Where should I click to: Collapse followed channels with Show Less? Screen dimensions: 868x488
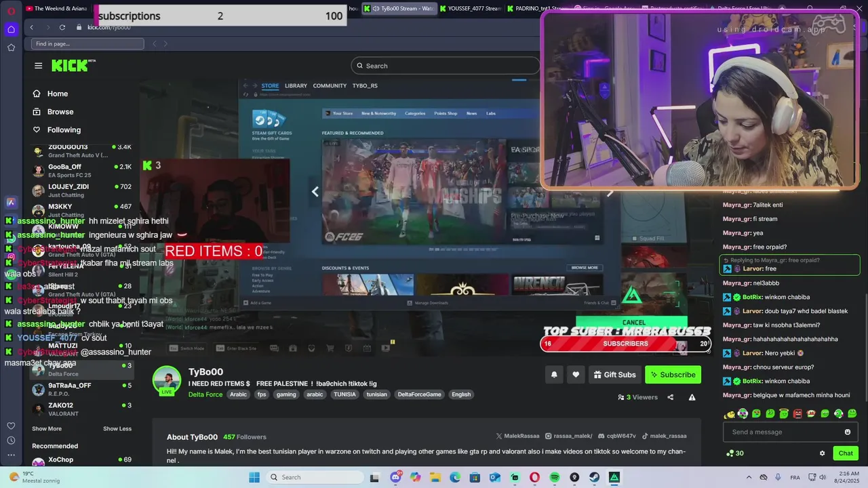point(117,428)
